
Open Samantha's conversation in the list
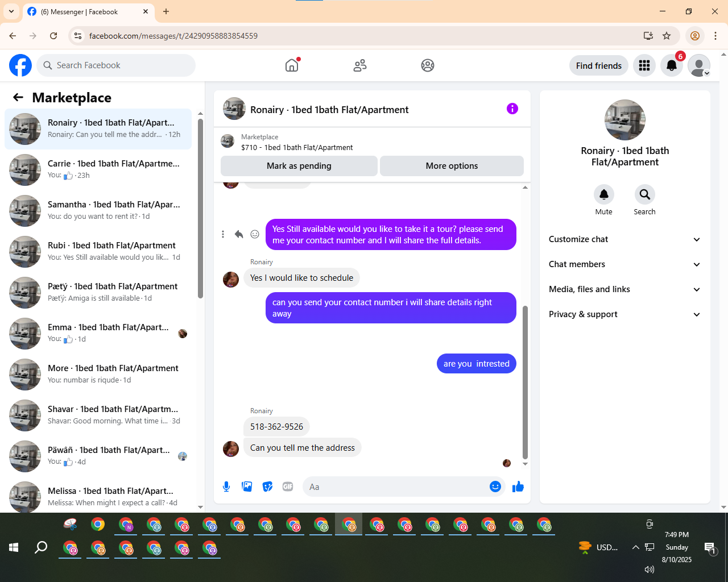pos(98,211)
